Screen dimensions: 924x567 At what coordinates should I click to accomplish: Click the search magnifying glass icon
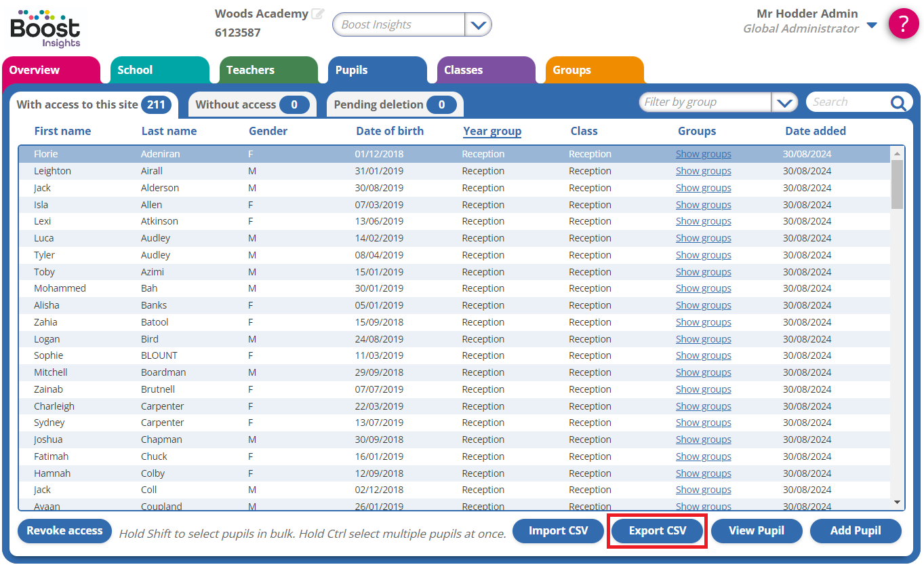pos(898,102)
